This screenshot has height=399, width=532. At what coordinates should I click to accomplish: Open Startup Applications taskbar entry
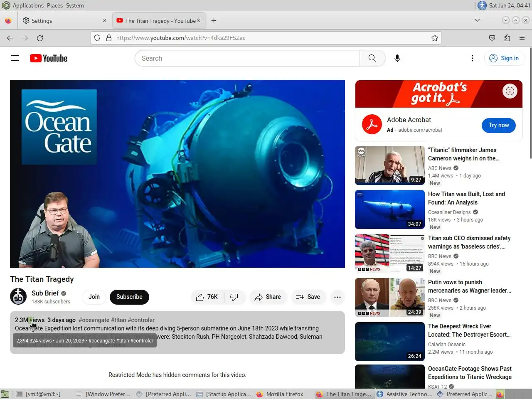point(224,394)
